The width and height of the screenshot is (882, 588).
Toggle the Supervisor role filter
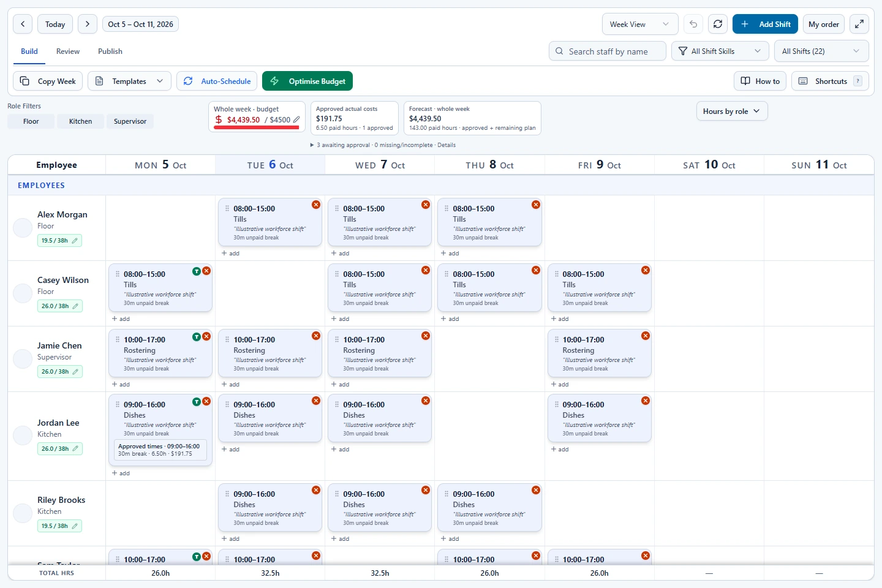pos(130,121)
